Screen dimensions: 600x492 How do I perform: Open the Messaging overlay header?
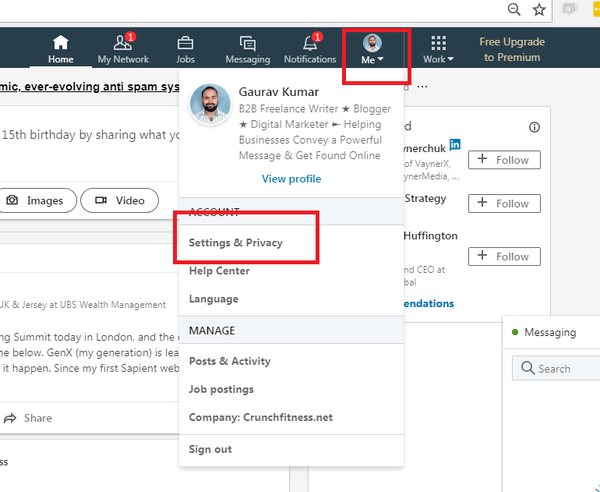tap(551, 332)
